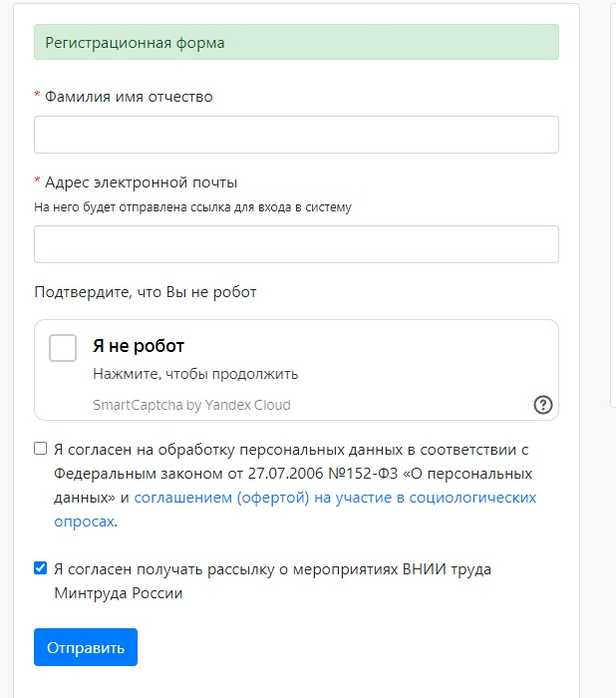Click the red asterisk beside the name label
Viewport: 616px width, 698px height.
coord(38,97)
